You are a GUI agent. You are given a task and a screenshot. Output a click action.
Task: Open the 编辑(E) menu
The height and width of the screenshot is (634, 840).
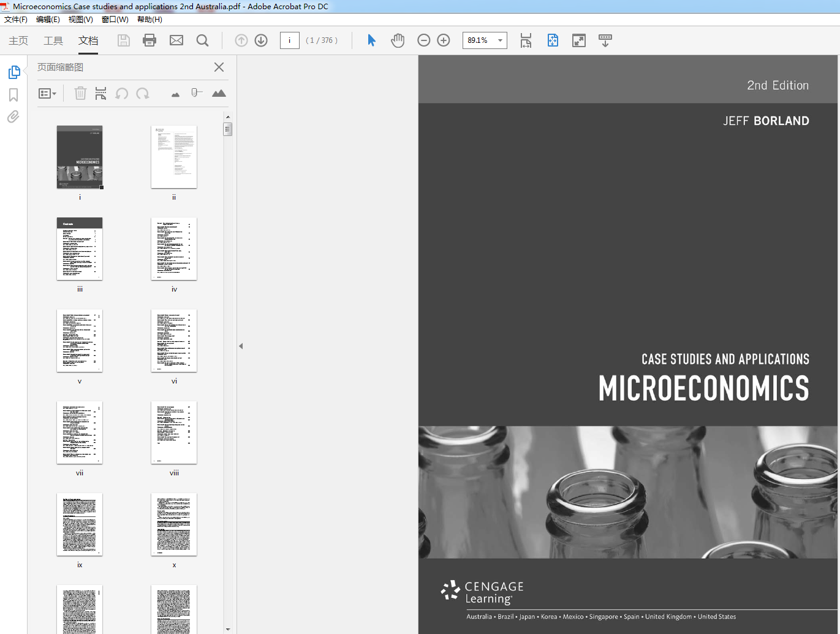(48, 20)
